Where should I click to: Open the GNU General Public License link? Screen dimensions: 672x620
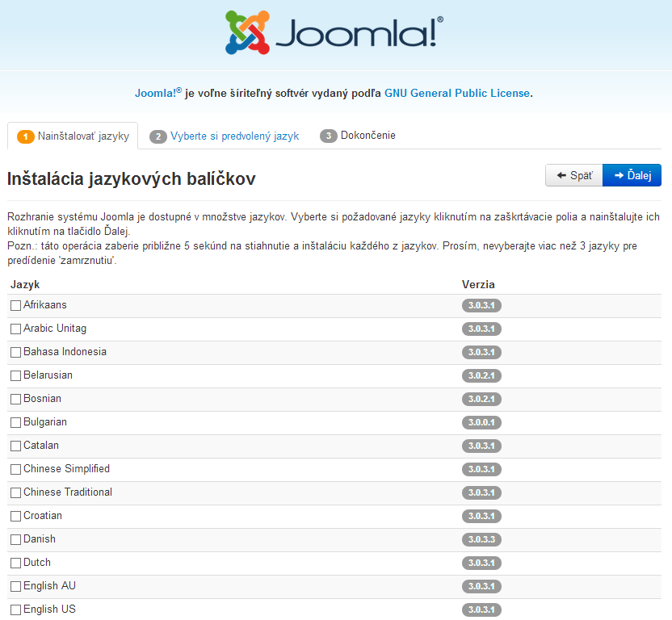tap(457, 94)
